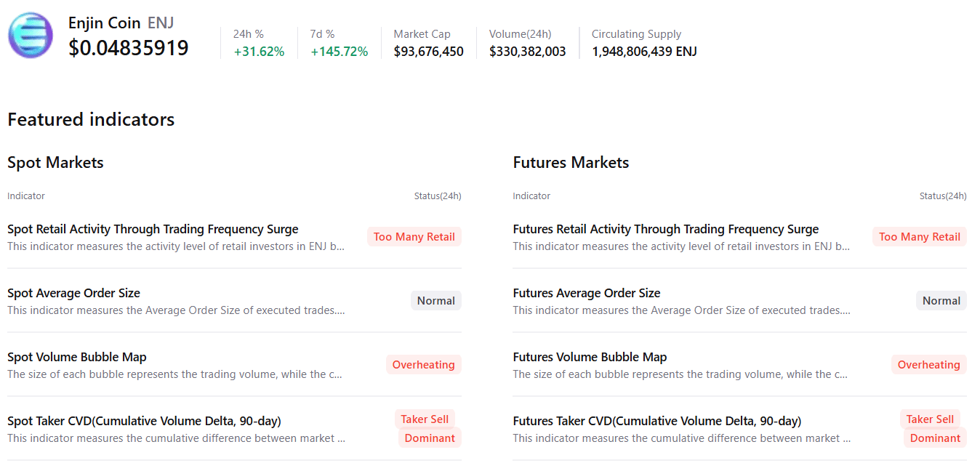Click the Market Cap value
The image size is (980, 471).
(x=428, y=52)
